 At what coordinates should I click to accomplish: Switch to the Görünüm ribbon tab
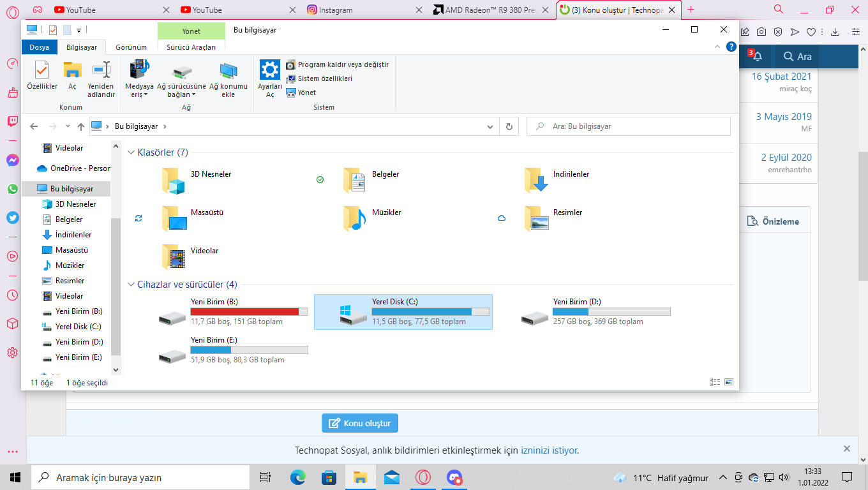tap(131, 47)
